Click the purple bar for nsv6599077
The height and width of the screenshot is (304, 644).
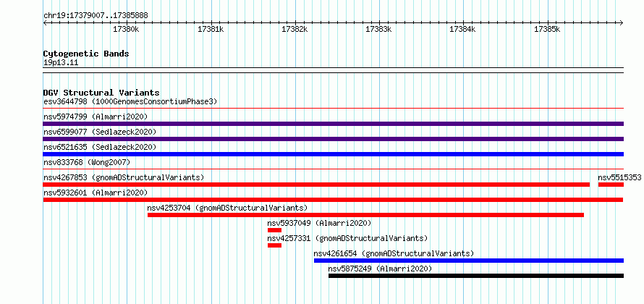pyautogui.click(x=333, y=139)
